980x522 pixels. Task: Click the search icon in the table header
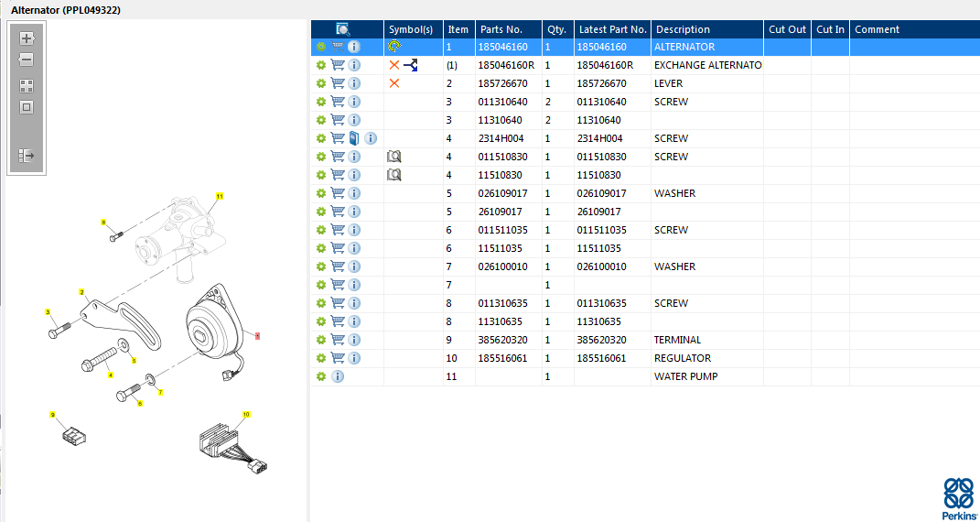(343, 28)
